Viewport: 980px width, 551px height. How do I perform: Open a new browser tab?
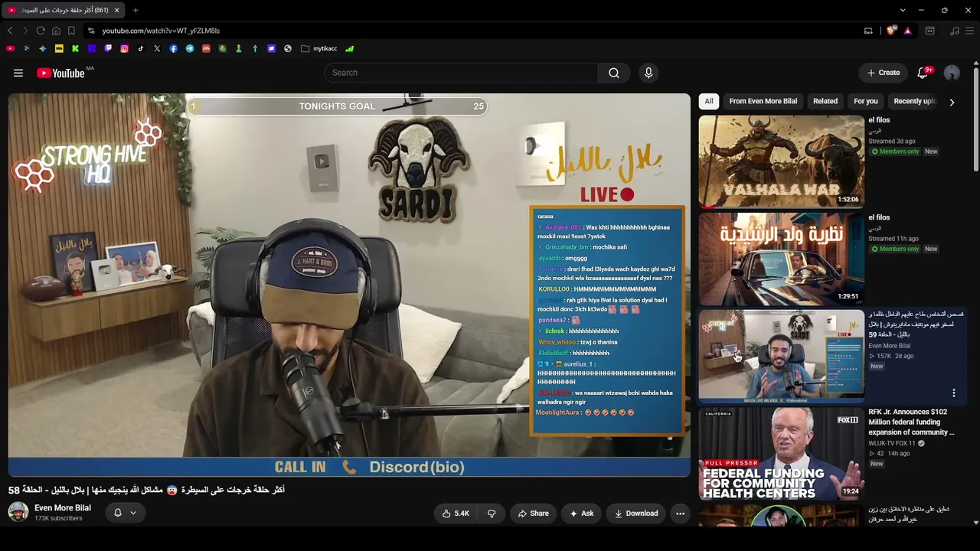(x=136, y=10)
